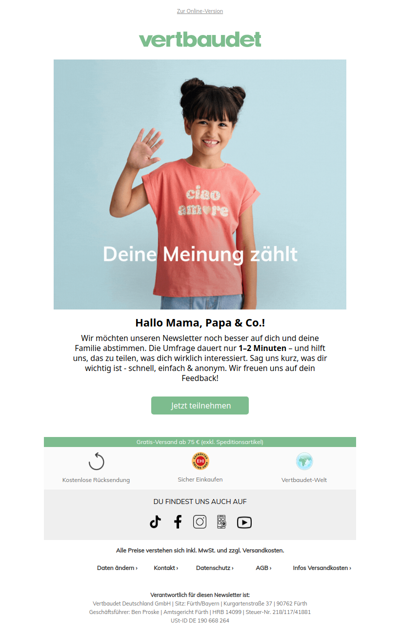Viewport: 400px width, 641px height.
Task: Open the YouTube channel icon
Action: [x=244, y=522]
